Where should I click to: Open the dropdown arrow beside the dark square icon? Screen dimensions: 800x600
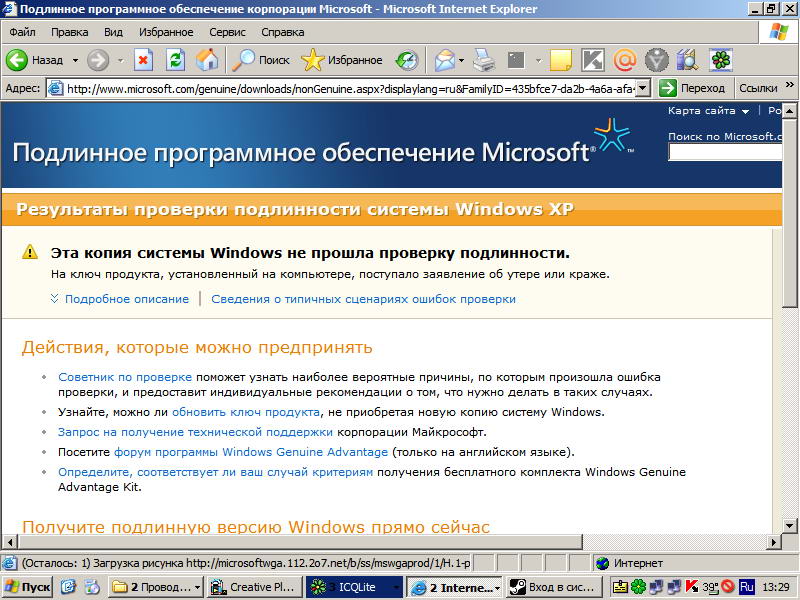(x=538, y=60)
